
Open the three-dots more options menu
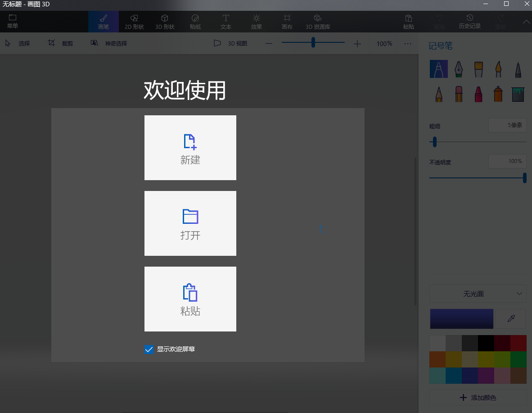point(408,44)
